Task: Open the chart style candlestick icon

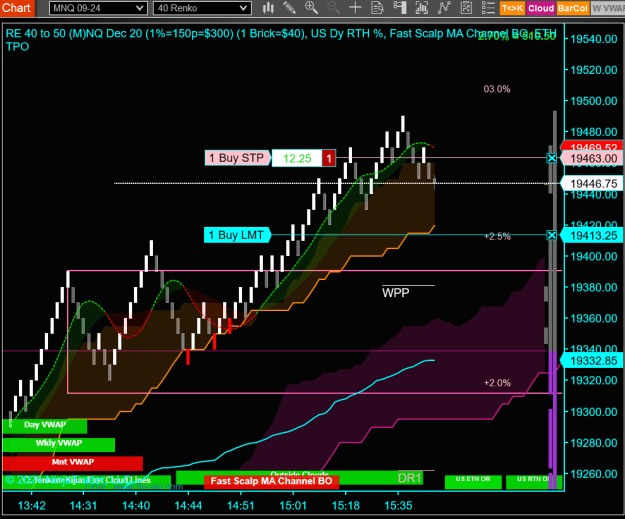Action: click(x=269, y=8)
